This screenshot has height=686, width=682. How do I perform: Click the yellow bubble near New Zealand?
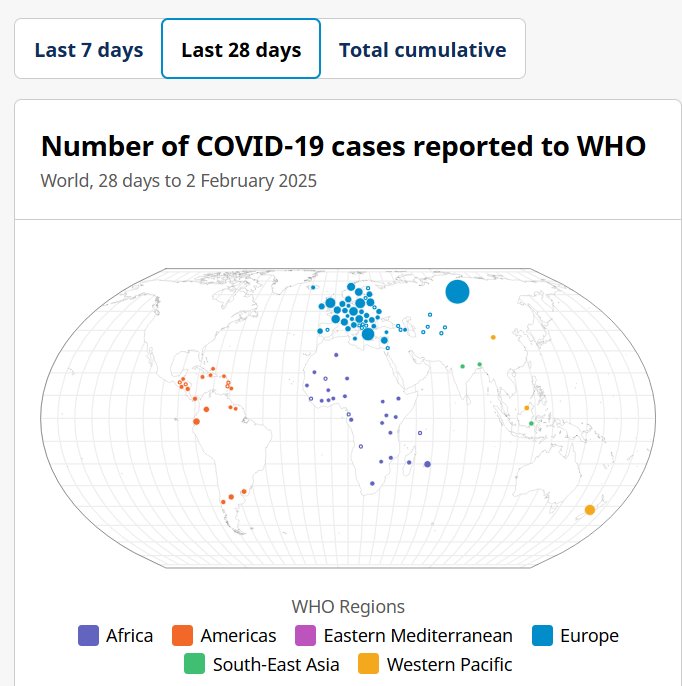pos(590,510)
